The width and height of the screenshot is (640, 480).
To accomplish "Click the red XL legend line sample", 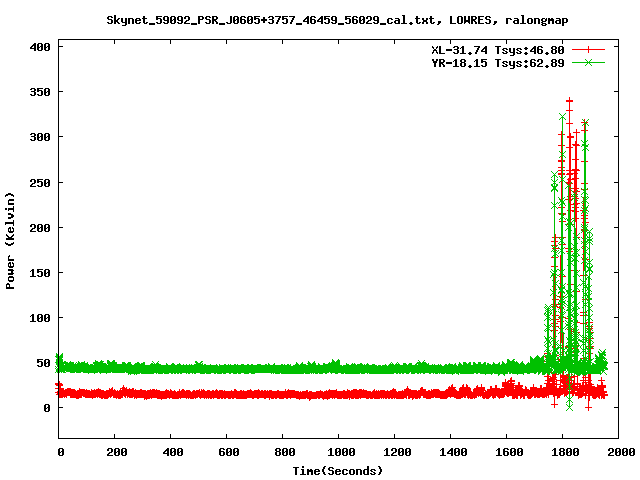I will tap(588, 50).
